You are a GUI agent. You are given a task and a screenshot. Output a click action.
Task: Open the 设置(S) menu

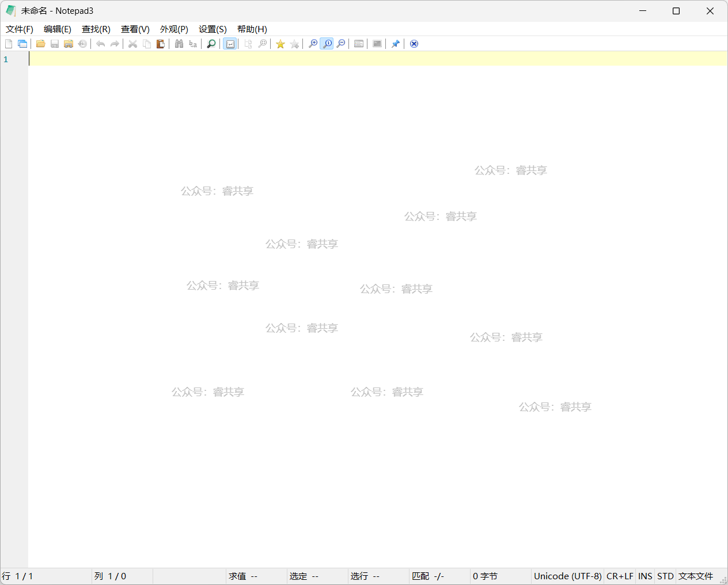click(x=213, y=29)
